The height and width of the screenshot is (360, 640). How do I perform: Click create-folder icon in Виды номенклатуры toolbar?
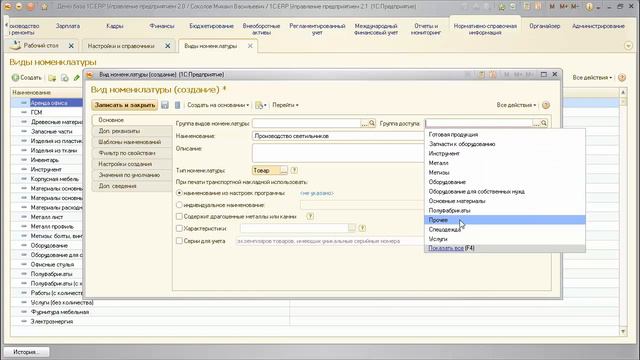pyautogui.click(x=52, y=78)
